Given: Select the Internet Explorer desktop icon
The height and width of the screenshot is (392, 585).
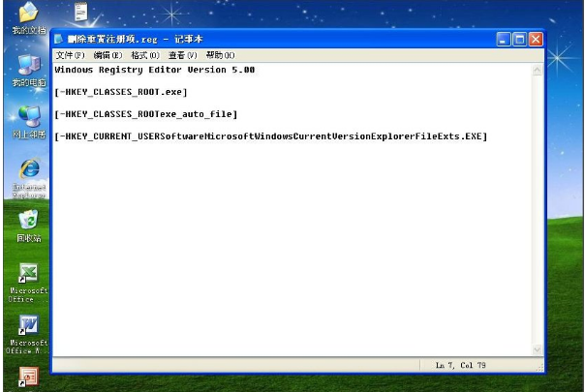Looking at the screenshot, I should point(28,169).
